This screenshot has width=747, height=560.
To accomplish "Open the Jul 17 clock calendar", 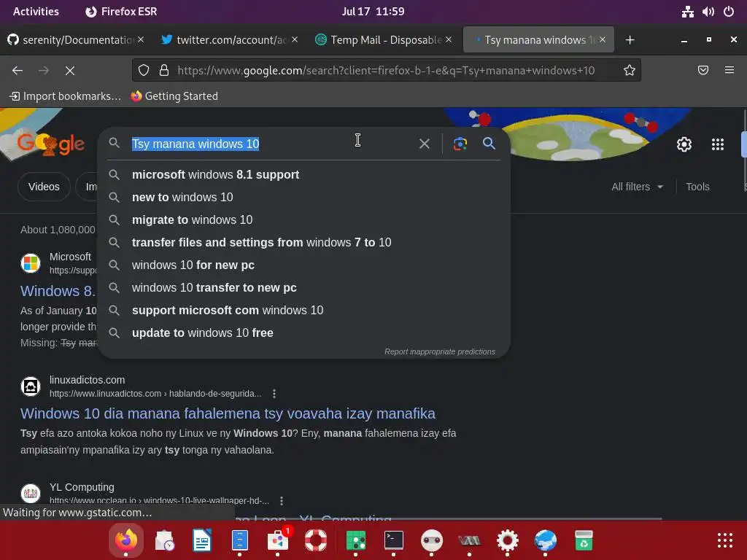I will click(373, 12).
